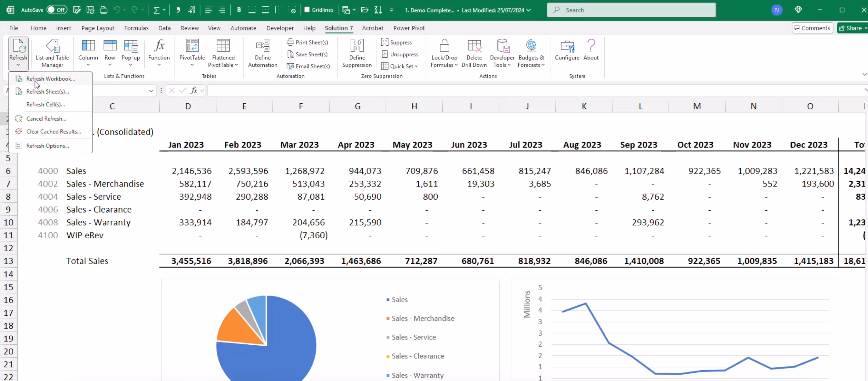Open the Name Box dropdown arrow
The width and height of the screenshot is (868, 381).
[151, 91]
